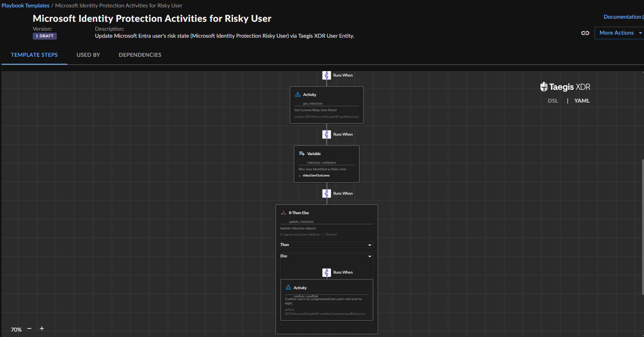Switch to the Used By tab

coord(88,55)
